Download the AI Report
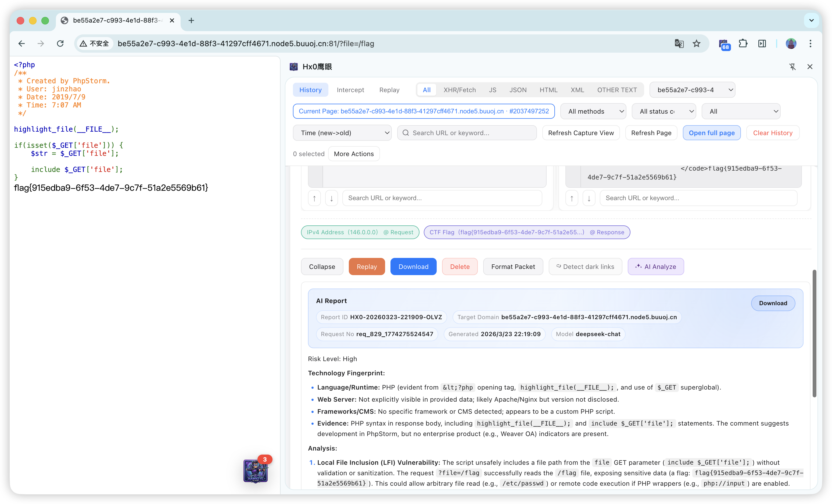The height and width of the screenshot is (504, 832). (x=773, y=303)
